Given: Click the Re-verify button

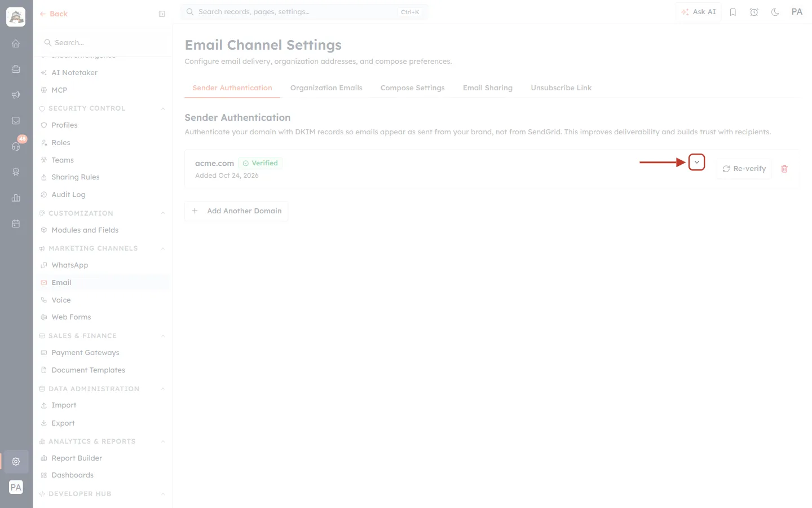Looking at the screenshot, I should 744,169.
